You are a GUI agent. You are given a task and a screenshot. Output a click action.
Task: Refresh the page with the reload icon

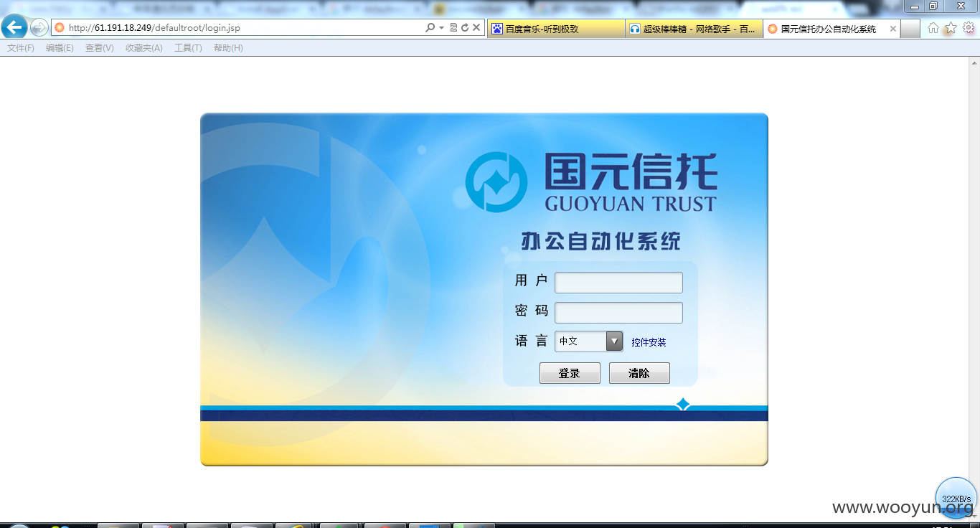click(465, 28)
